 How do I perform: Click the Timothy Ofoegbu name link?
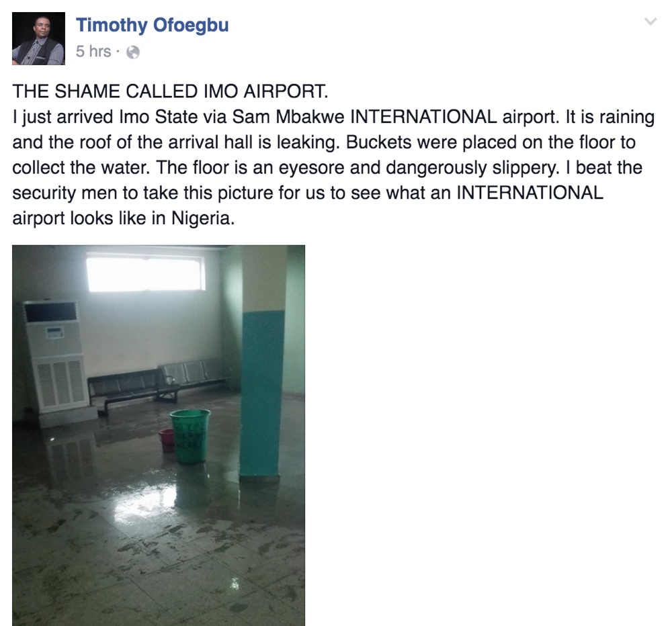click(x=152, y=25)
